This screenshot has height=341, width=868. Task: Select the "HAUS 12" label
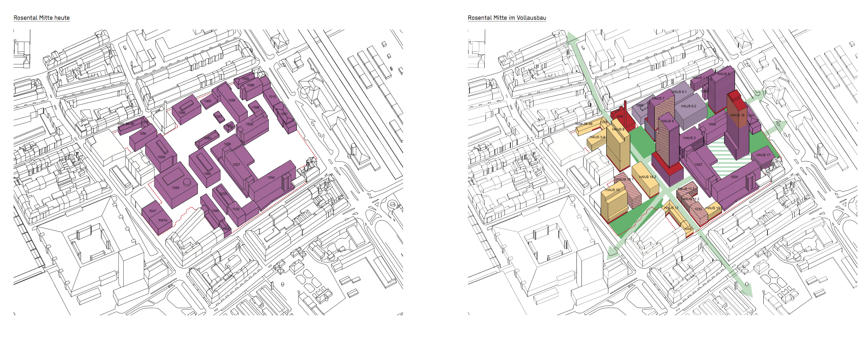[672, 208]
